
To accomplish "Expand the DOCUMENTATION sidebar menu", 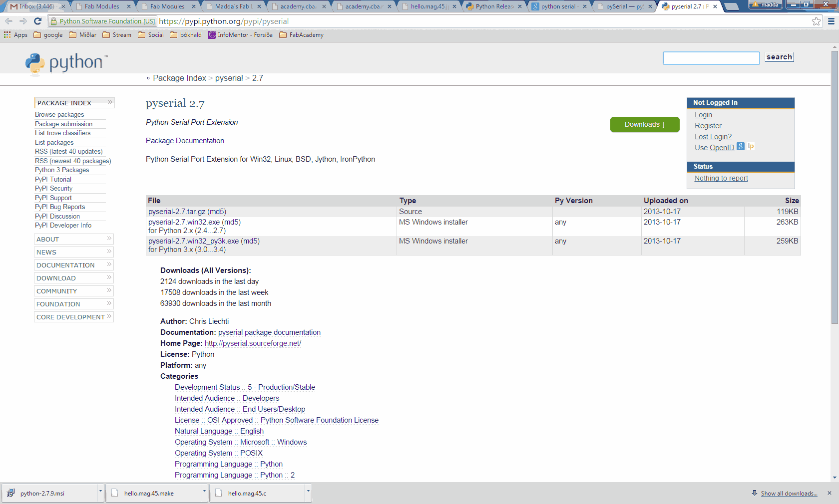I will [x=74, y=265].
